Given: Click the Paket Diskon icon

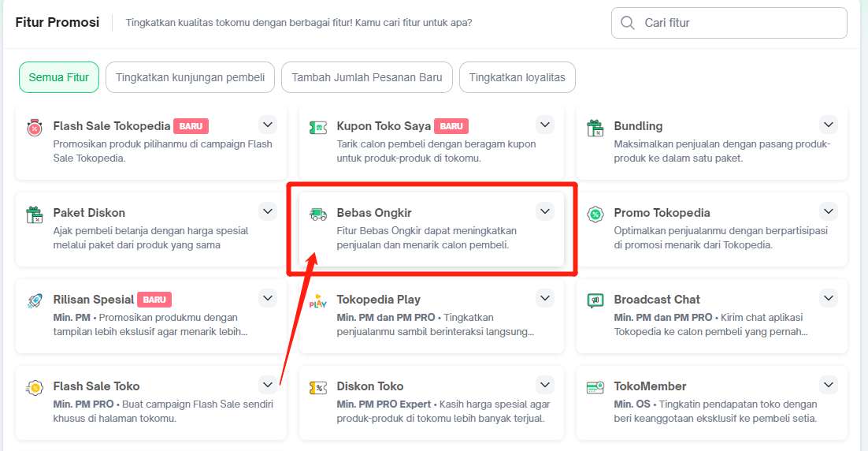Looking at the screenshot, I should (34, 214).
